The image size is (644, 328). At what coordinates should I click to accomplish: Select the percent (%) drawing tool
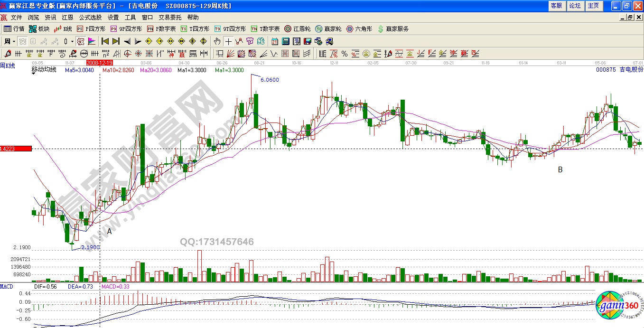(x=344, y=53)
